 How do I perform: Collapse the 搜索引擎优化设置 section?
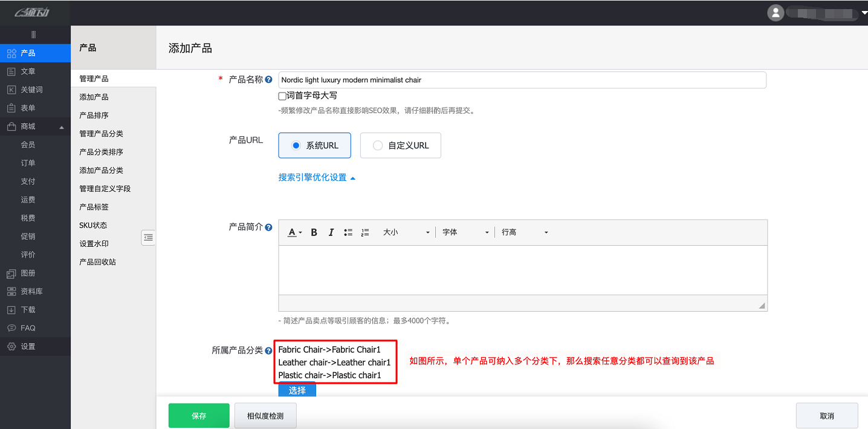point(317,177)
